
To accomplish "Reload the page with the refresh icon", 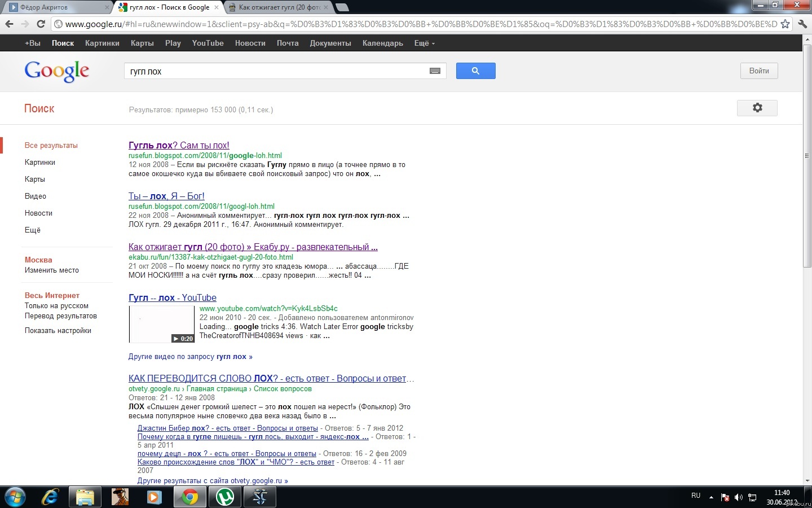I will [x=41, y=24].
